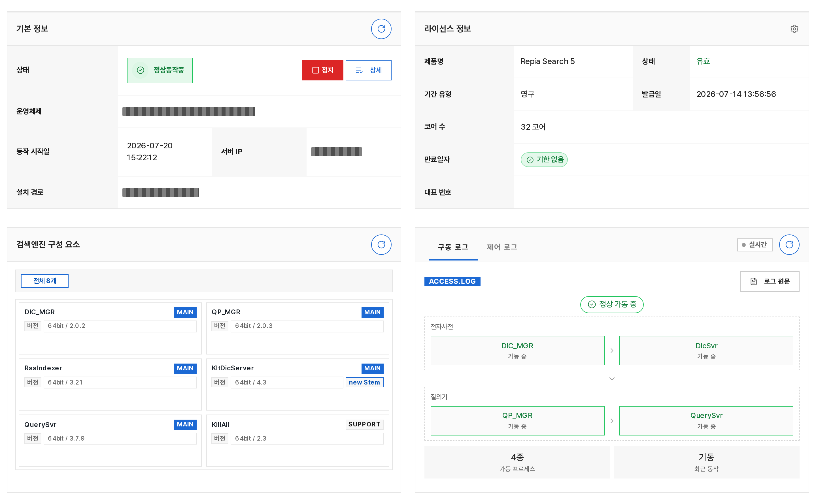Select the QuerySvr process box

706,421
